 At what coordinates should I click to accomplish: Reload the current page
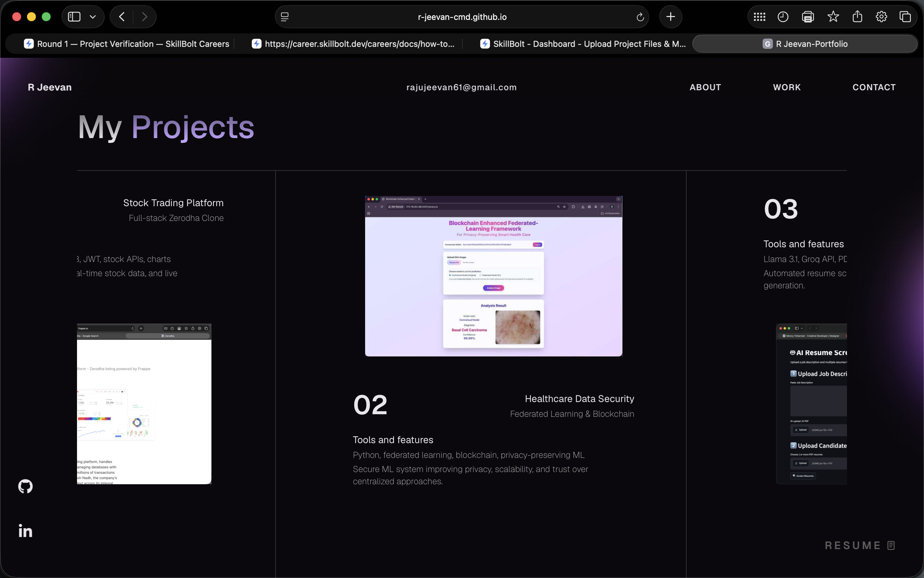pyautogui.click(x=640, y=17)
